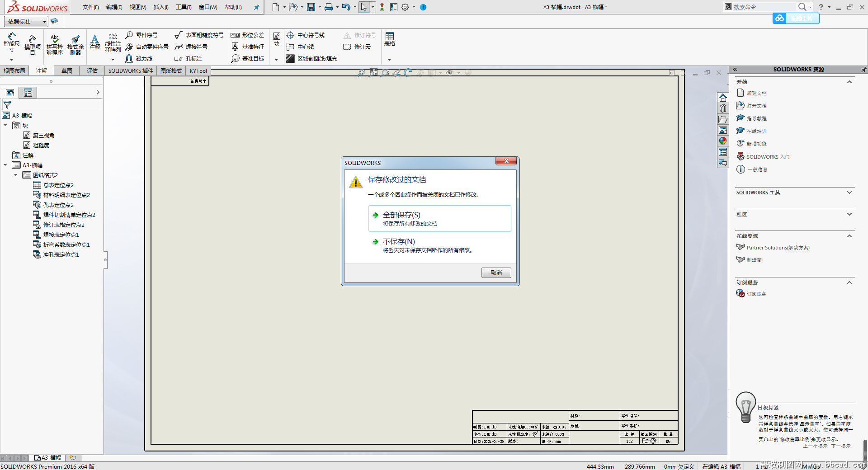This screenshot has width=868, height=470.
Task: Switch to the Sketch tab
Action: pos(67,70)
